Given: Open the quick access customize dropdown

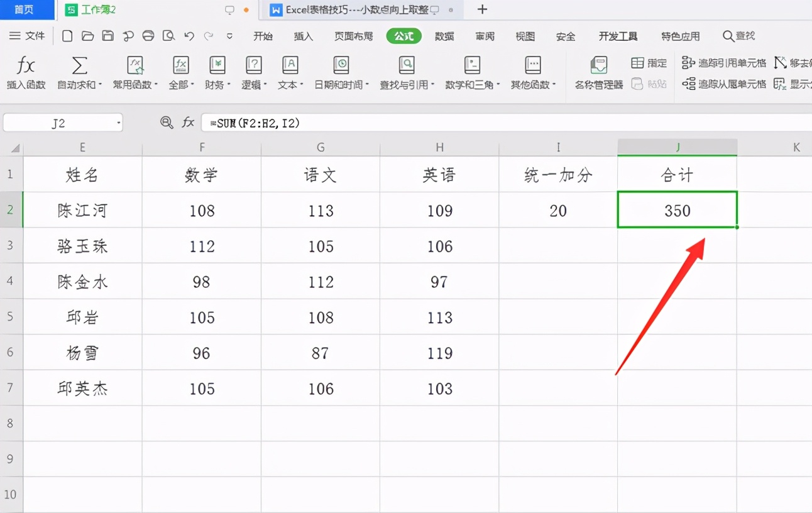Looking at the screenshot, I should pyautogui.click(x=229, y=36).
